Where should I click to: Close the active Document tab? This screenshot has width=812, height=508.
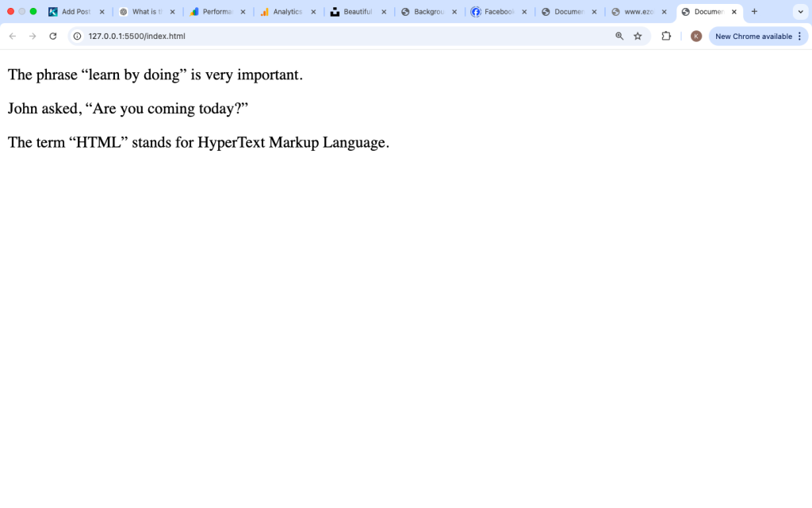[x=733, y=11]
